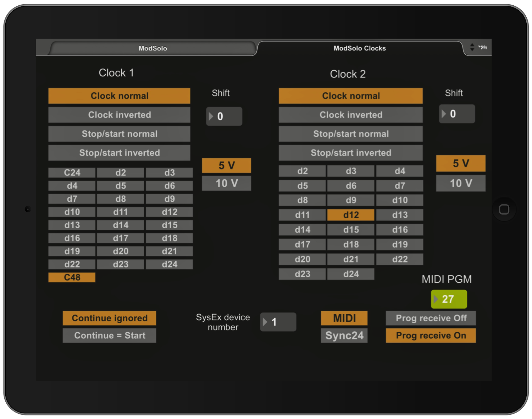Turn Prog receive Off
Viewport: 532px width, 419px height.
point(431,318)
